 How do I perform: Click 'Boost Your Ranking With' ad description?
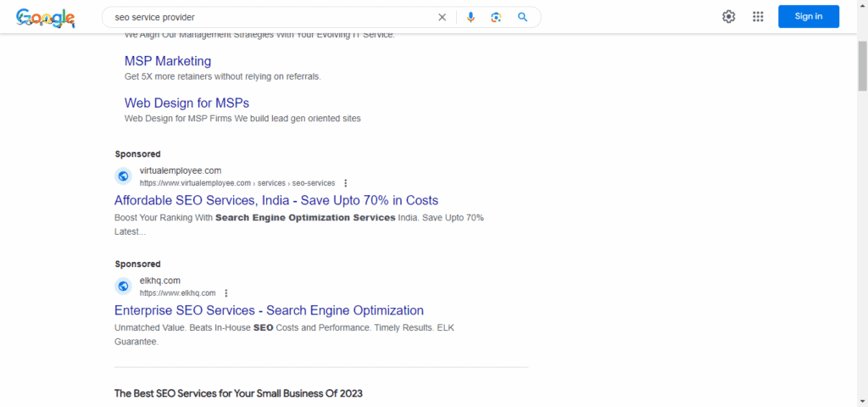click(299, 225)
